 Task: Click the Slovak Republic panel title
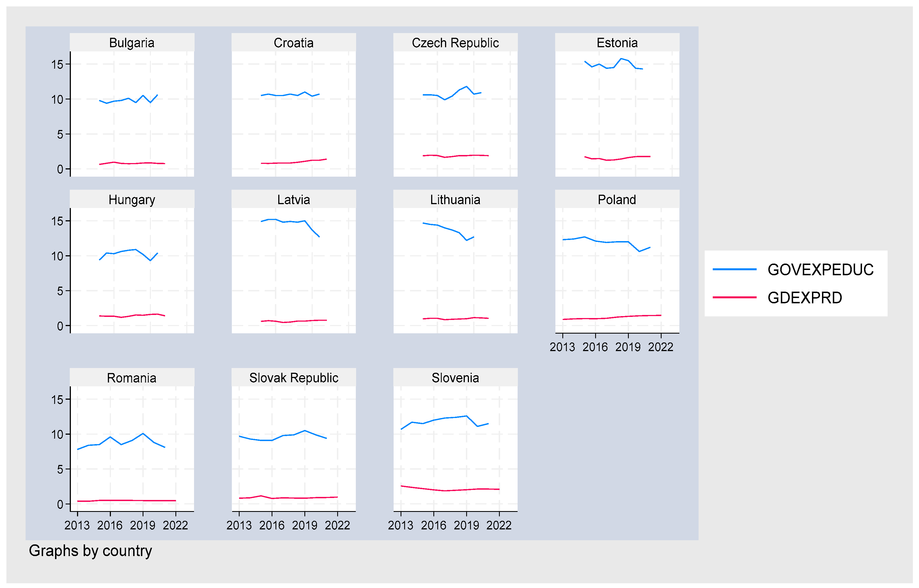(x=294, y=378)
